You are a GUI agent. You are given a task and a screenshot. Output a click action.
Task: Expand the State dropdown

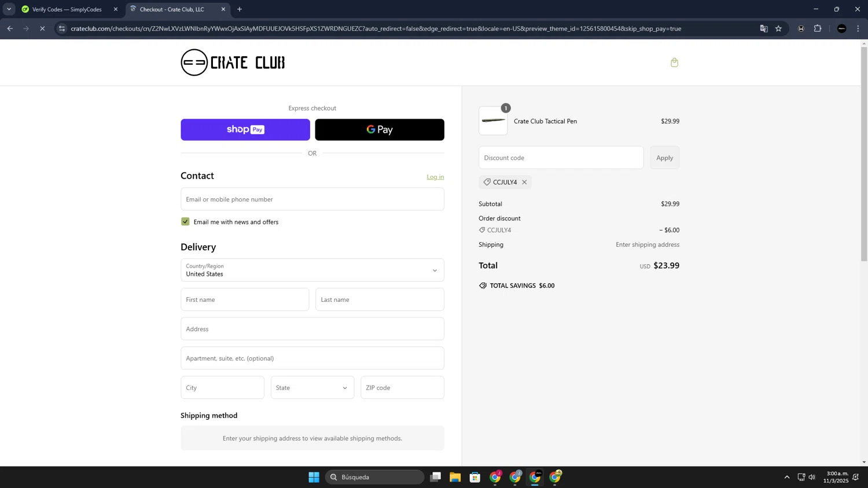click(312, 387)
